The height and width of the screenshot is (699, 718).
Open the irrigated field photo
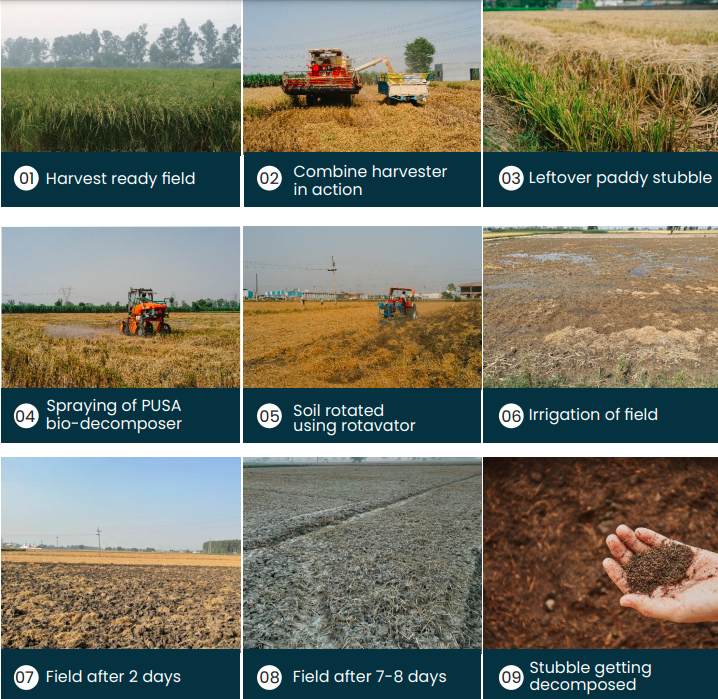[x=601, y=308]
